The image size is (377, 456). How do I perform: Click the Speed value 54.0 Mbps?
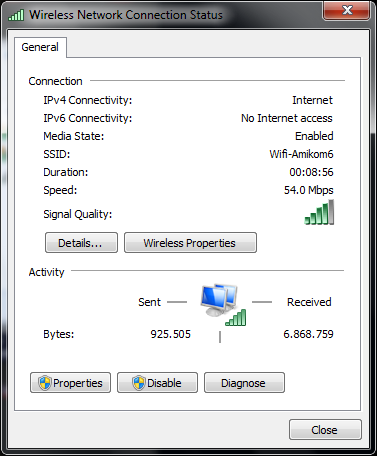[309, 190]
